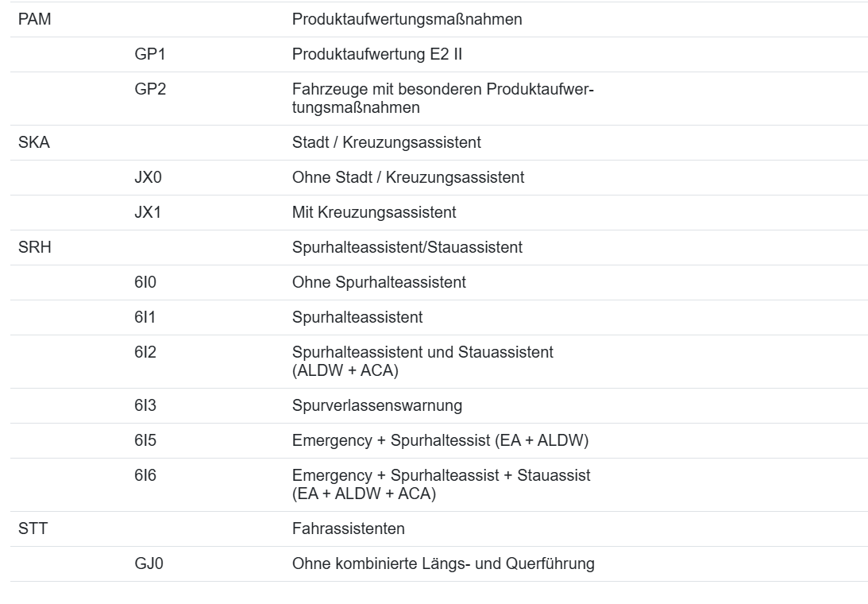Click the Mit Kreuzungsassistent description

point(373,213)
